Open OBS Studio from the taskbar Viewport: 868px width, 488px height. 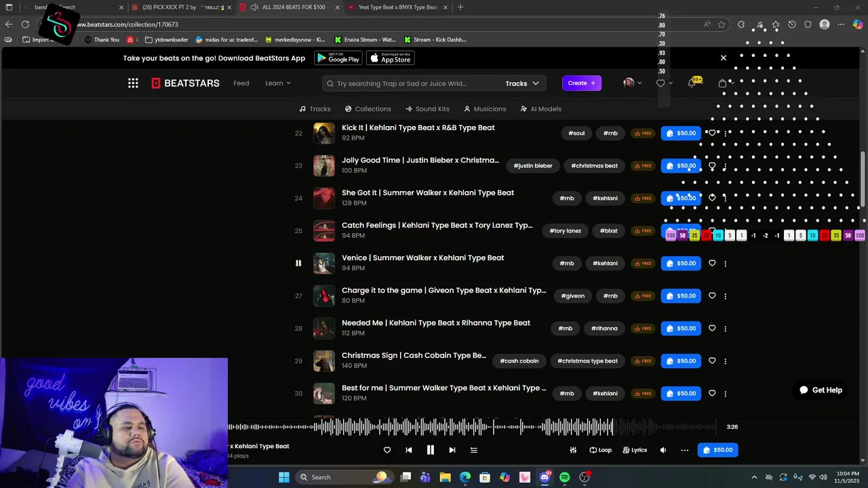pyautogui.click(x=585, y=477)
